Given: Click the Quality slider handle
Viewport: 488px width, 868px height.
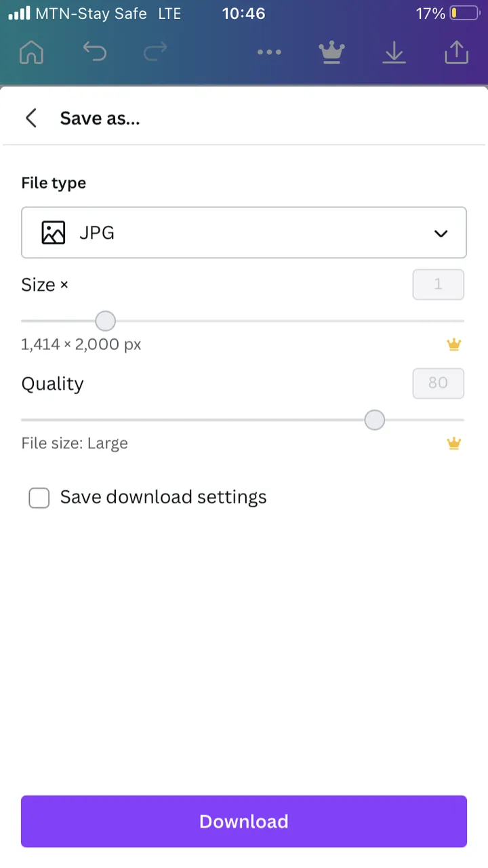Looking at the screenshot, I should (374, 420).
